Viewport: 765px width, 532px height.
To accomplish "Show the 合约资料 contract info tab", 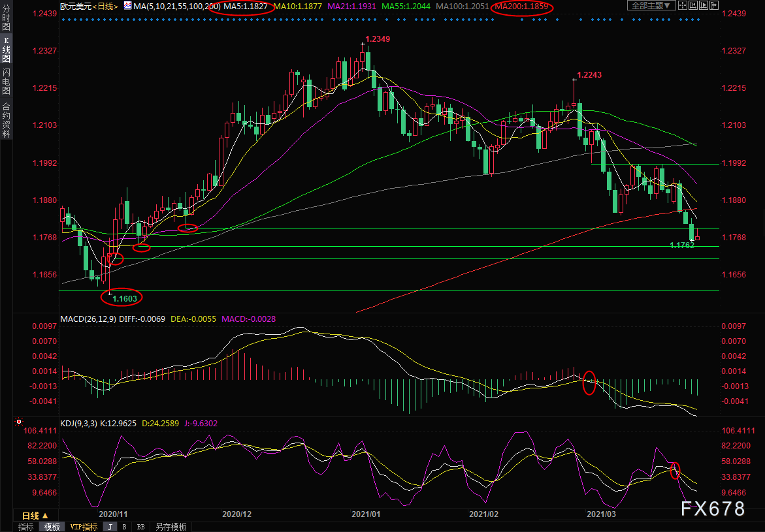I will pos(6,120).
